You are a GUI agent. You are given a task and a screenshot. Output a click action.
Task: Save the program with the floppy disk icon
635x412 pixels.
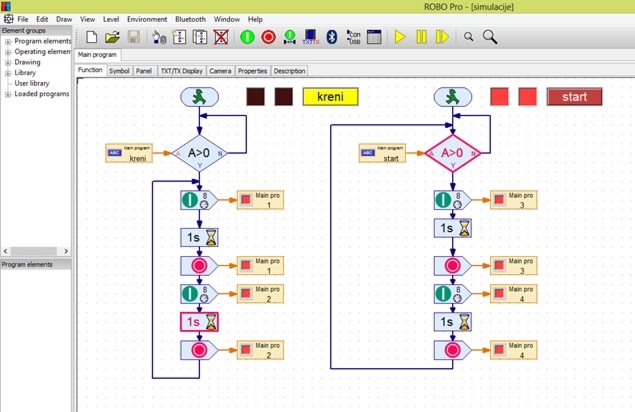[x=134, y=37]
